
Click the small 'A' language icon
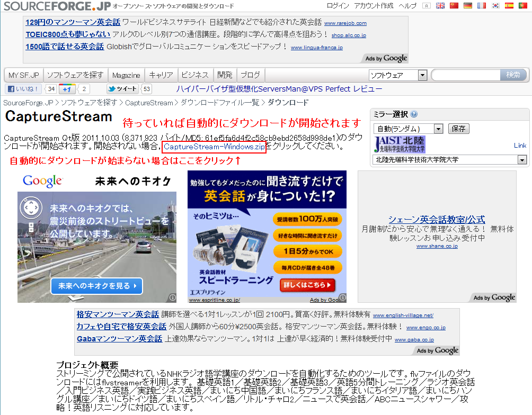(427, 5)
